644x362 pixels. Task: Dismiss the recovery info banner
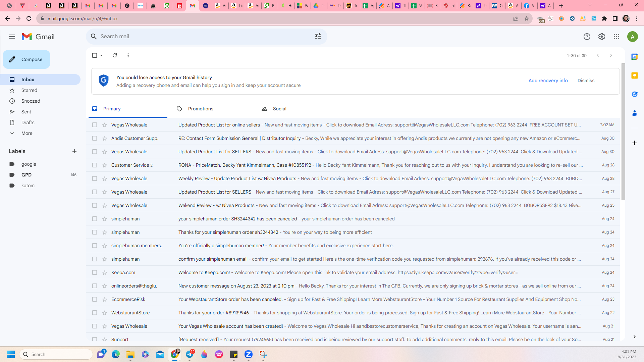click(586, 81)
